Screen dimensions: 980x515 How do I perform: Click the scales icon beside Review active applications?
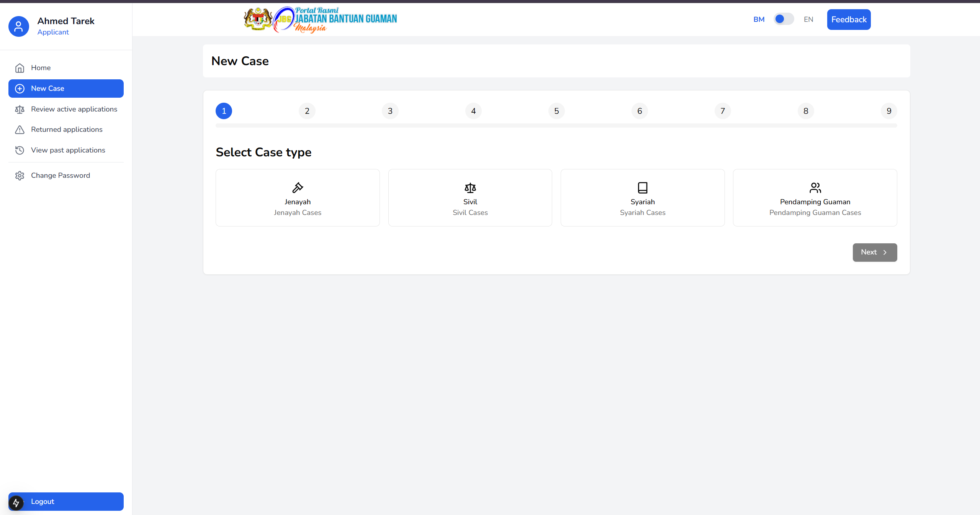tap(20, 110)
